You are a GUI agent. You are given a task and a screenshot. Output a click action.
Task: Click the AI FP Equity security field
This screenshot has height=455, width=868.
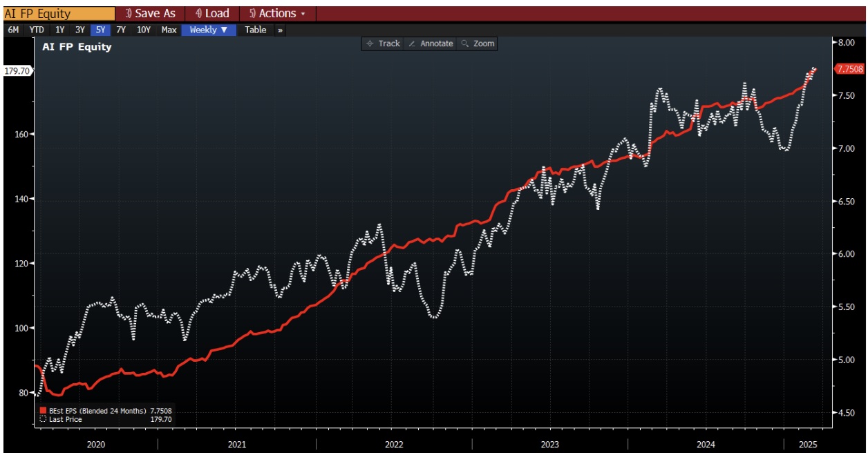tap(58, 14)
